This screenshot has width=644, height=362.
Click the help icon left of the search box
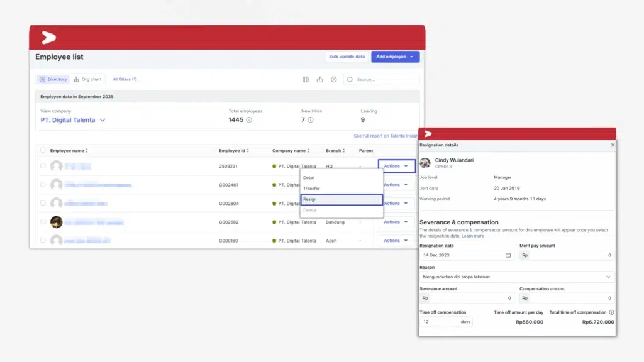(x=334, y=80)
